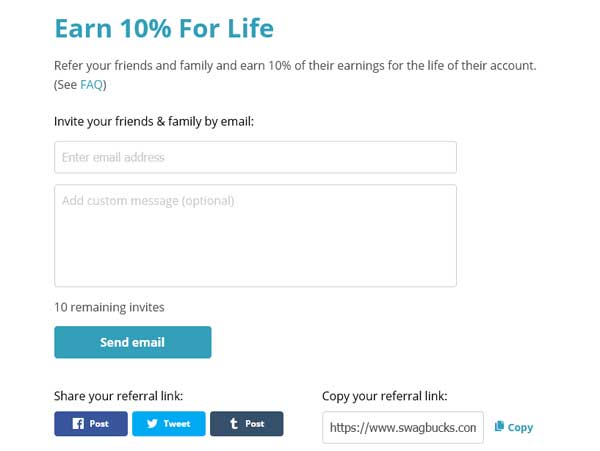This screenshot has height=451, width=600.
Task: Open the FAQ link
Action: [91, 85]
